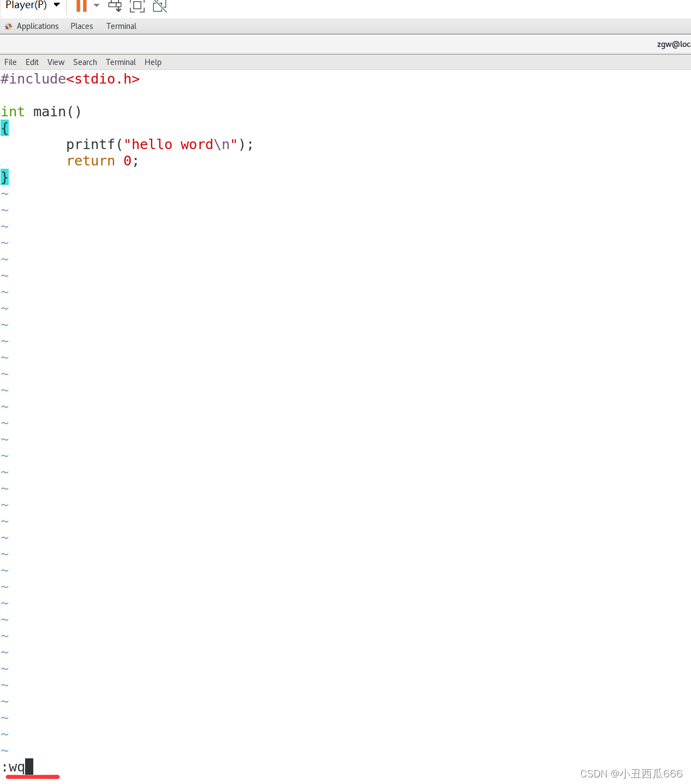Screen dimensions: 691x784
Task: Click the :wq command line in vim
Action: coord(16,767)
